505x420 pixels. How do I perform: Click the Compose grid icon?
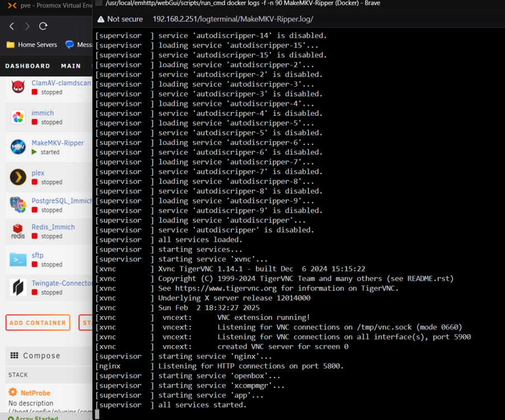pos(14,355)
